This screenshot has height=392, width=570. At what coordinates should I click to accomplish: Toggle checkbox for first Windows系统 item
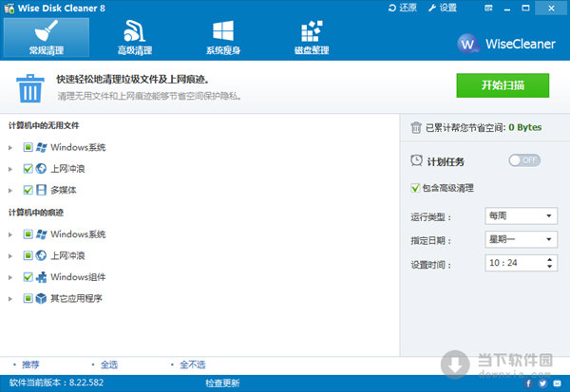click(28, 147)
